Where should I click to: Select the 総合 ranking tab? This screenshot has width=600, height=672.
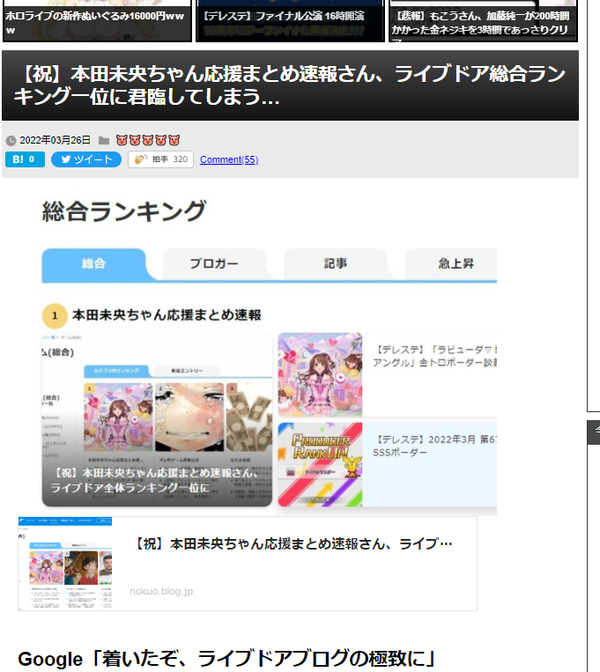pyautogui.click(x=93, y=264)
